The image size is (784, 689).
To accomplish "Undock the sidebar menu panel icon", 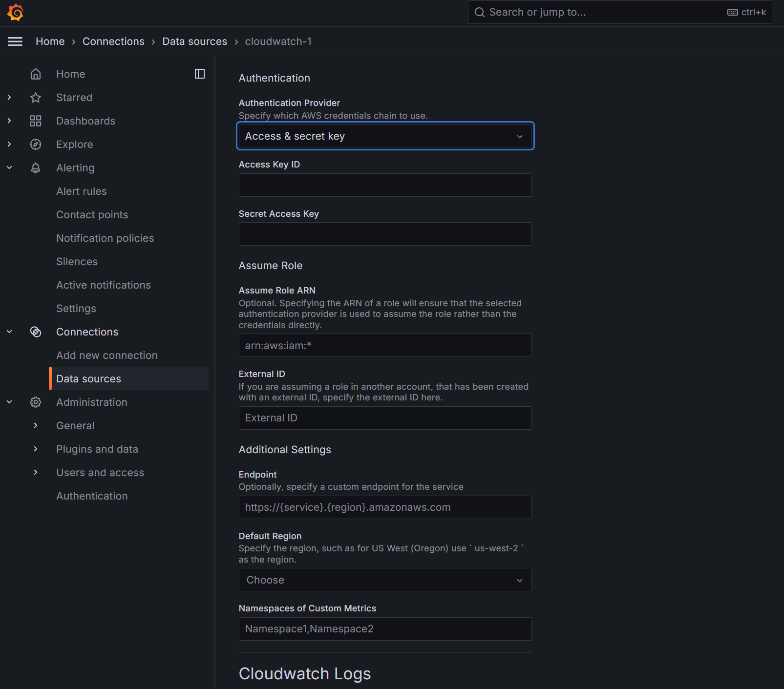I will [x=200, y=74].
